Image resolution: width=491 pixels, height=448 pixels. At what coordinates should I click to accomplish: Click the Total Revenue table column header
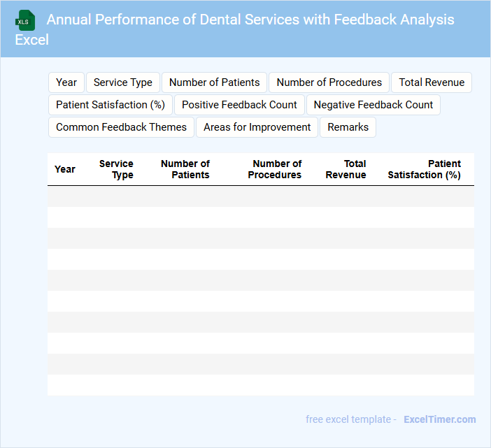tap(346, 169)
